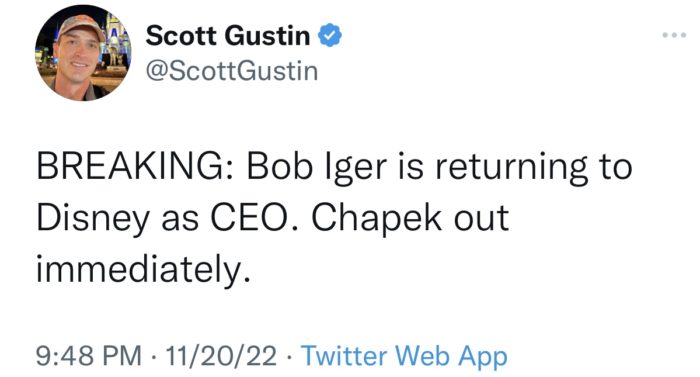
Task: Click the display name Scott Gustin
Action: (x=228, y=35)
